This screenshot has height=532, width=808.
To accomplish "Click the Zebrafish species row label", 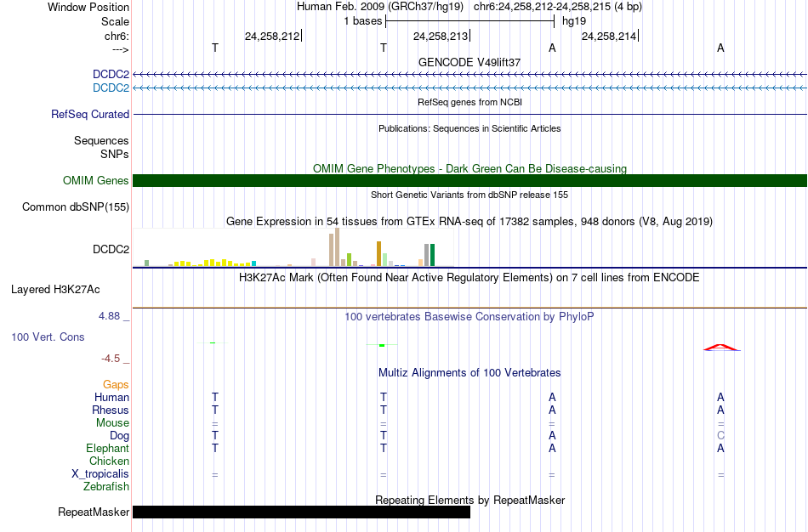I will coord(106,486).
